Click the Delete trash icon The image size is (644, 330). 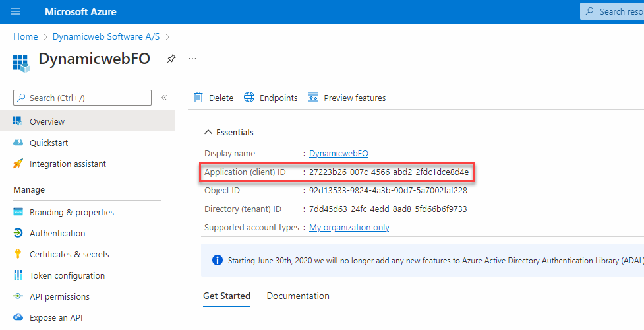coord(198,98)
